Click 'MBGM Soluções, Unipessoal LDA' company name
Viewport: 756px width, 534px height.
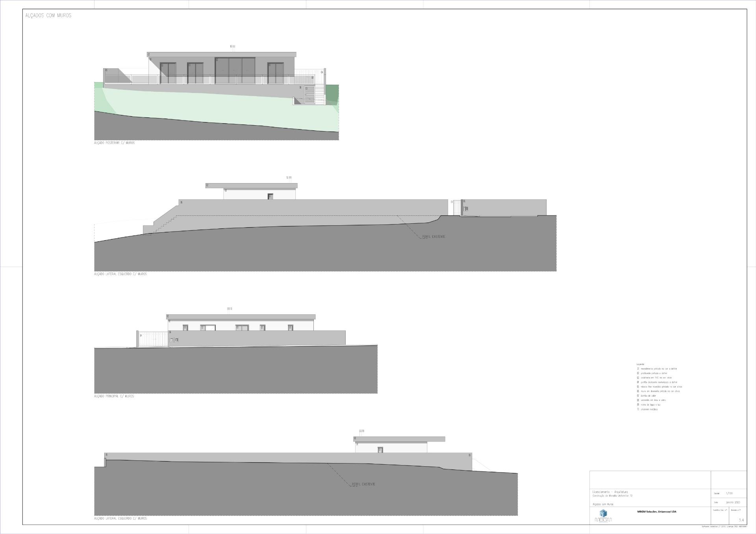(657, 512)
